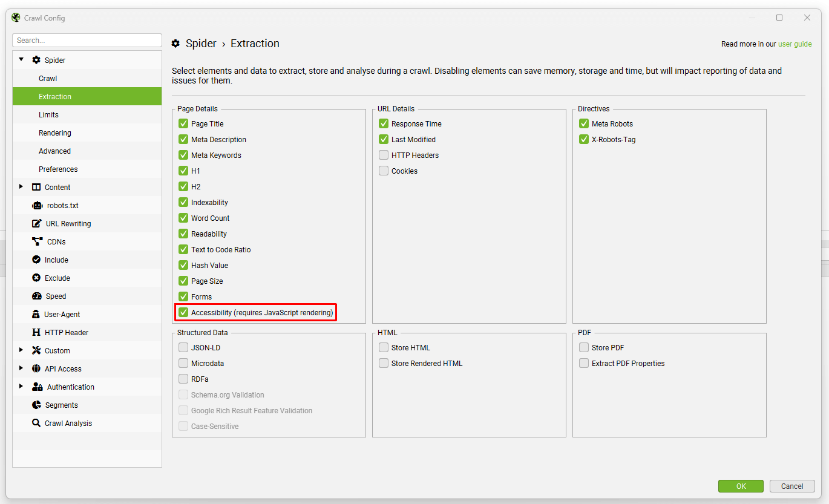This screenshot has height=504, width=829.
Task: Click the user guide link
Action: (x=795, y=44)
